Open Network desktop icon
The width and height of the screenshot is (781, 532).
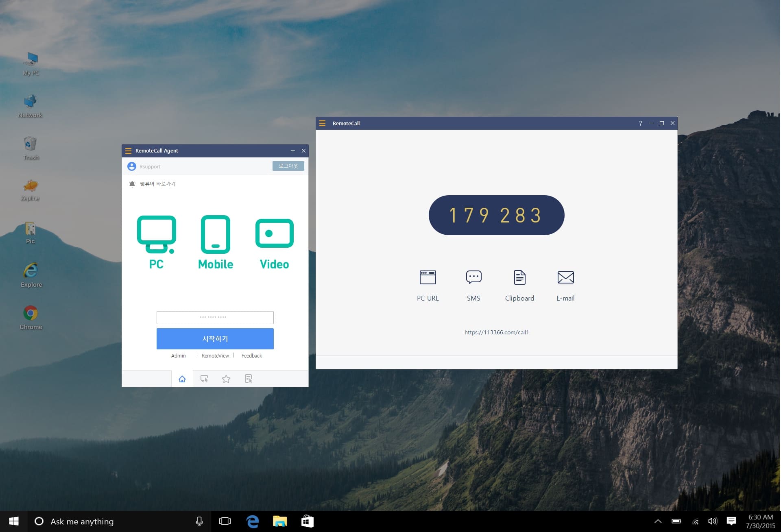click(x=31, y=106)
